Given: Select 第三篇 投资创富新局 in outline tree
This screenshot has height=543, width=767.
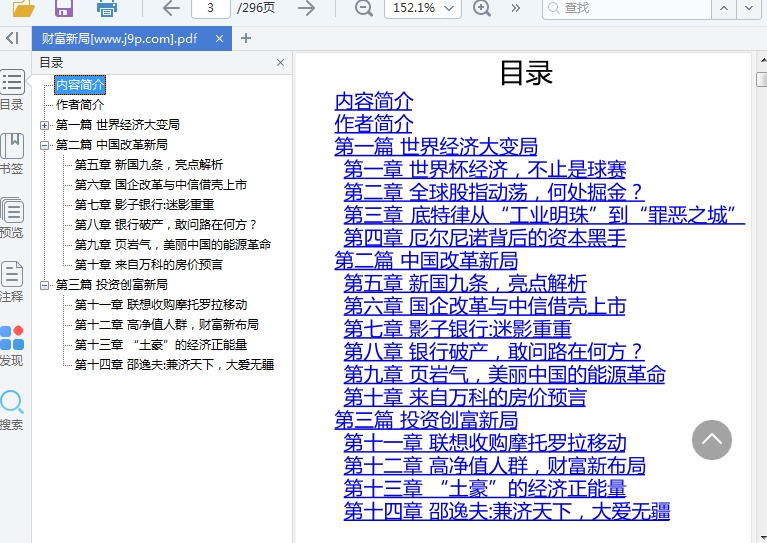Looking at the screenshot, I should click(112, 285).
